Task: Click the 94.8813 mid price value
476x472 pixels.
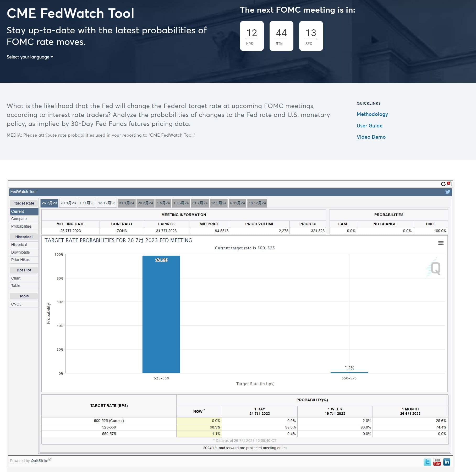Action: [x=222, y=231]
